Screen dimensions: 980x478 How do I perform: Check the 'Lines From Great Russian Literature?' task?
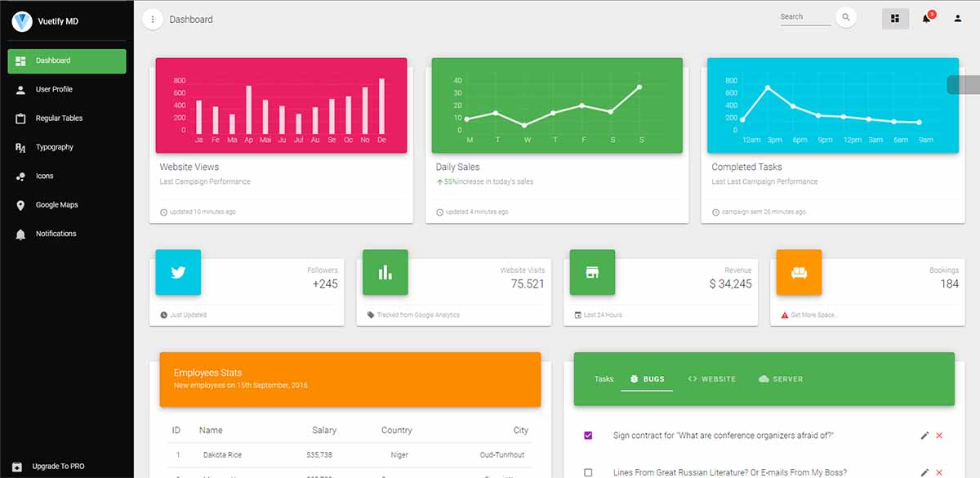tap(587, 472)
